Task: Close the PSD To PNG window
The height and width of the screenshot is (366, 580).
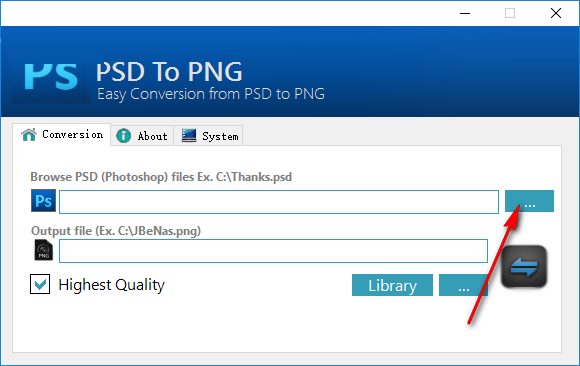Action: (556, 13)
